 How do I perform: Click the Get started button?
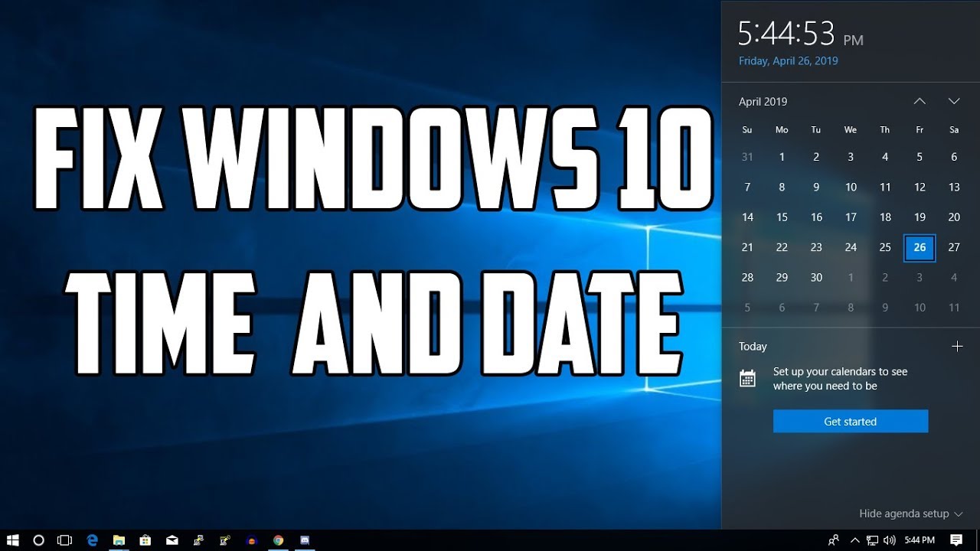tap(851, 422)
